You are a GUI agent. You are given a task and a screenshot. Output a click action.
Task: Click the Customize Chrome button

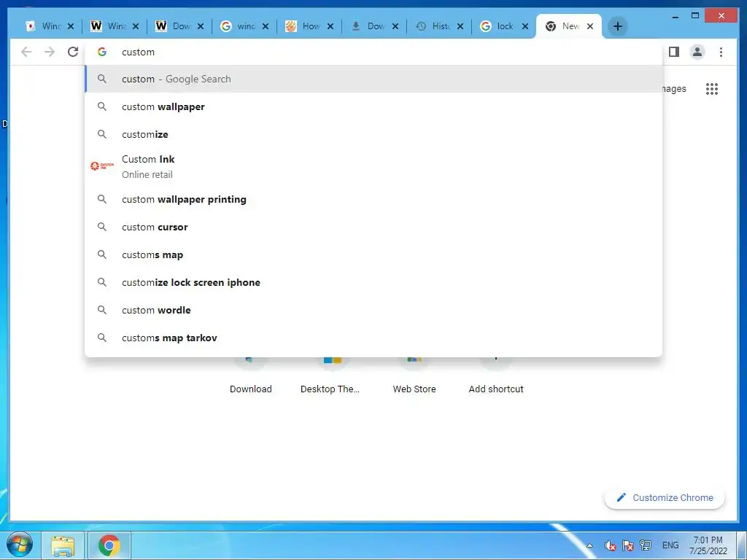(x=665, y=497)
